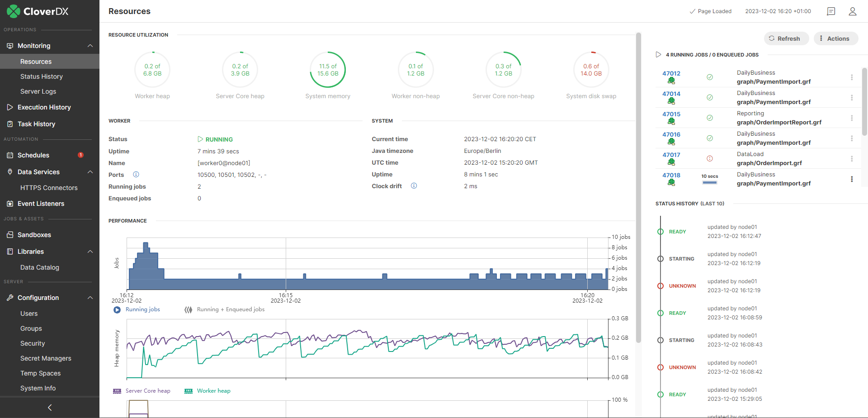Screen dimensions: 868x418
Task: Open the Actions menu
Action: (835, 38)
